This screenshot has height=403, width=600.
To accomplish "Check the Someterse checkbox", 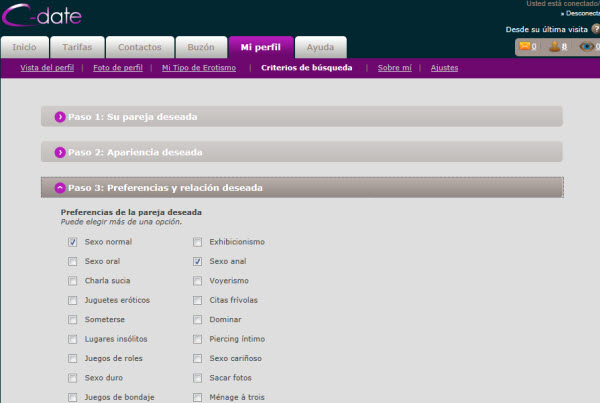I will (72, 320).
